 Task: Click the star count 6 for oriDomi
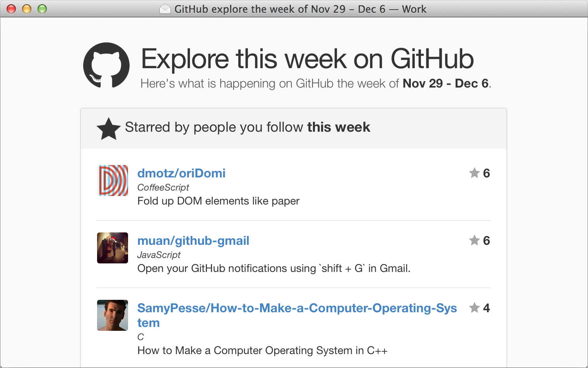487,173
